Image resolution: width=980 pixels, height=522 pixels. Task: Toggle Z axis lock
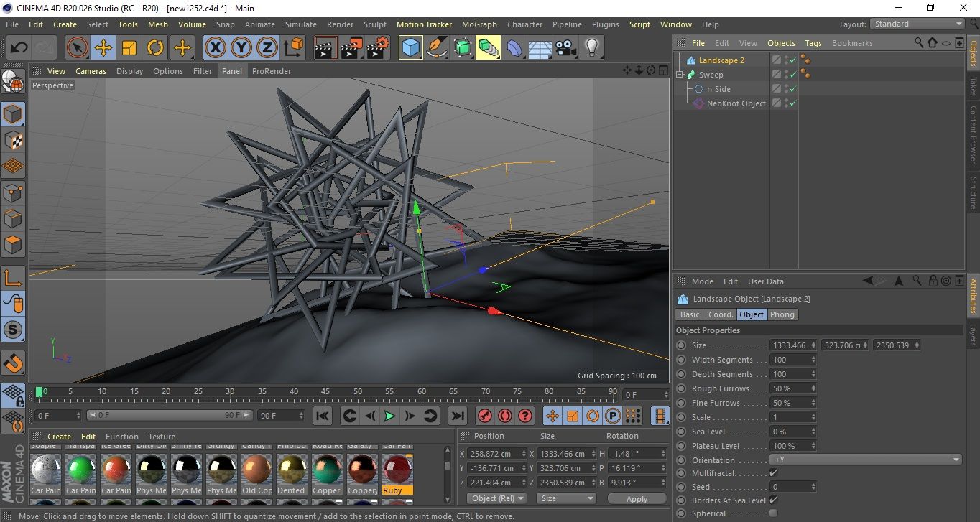pos(267,48)
